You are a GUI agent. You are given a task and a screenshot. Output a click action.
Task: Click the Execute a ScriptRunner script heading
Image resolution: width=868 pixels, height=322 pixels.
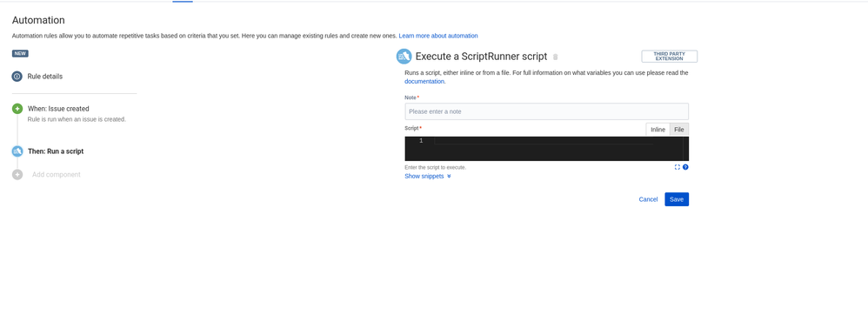[x=481, y=57]
